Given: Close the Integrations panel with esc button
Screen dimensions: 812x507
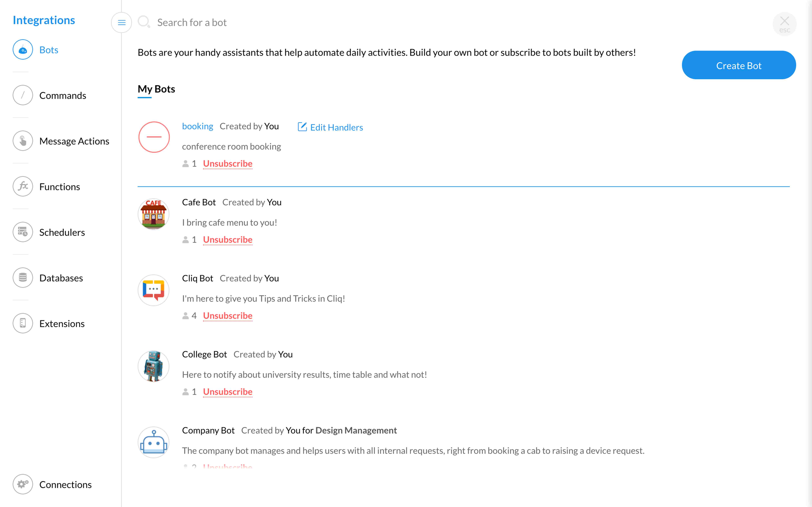Looking at the screenshot, I should (784, 24).
